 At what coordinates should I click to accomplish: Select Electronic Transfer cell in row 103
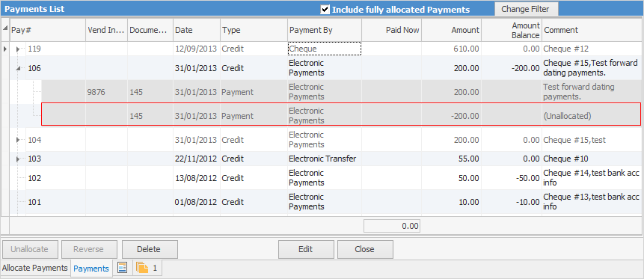pyautogui.click(x=325, y=159)
